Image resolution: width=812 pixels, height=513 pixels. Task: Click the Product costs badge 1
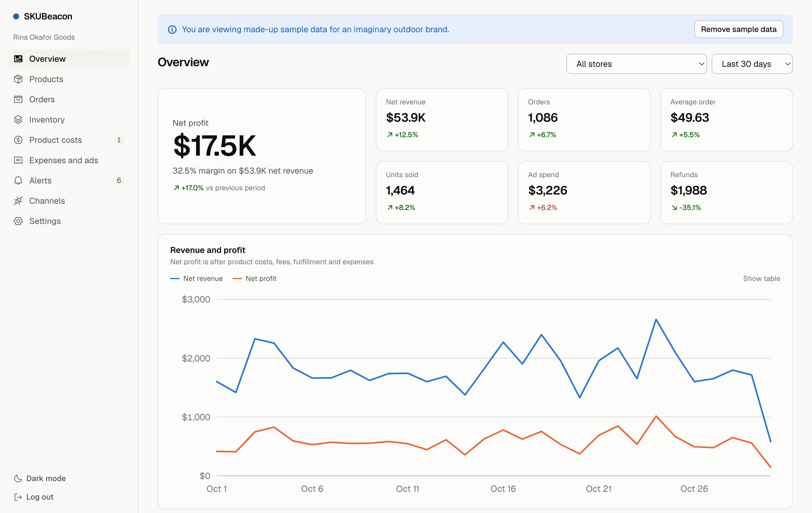point(119,140)
